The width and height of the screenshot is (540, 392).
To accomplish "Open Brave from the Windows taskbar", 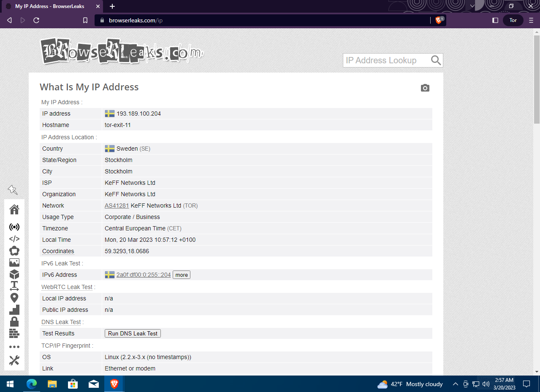I will pos(114,384).
